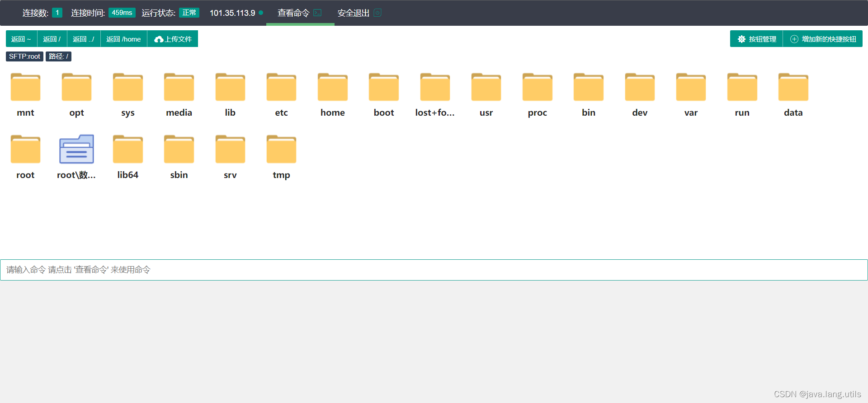Open the media folder
Image resolution: width=868 pixels, height=403 pixels.
click(179, 87)
